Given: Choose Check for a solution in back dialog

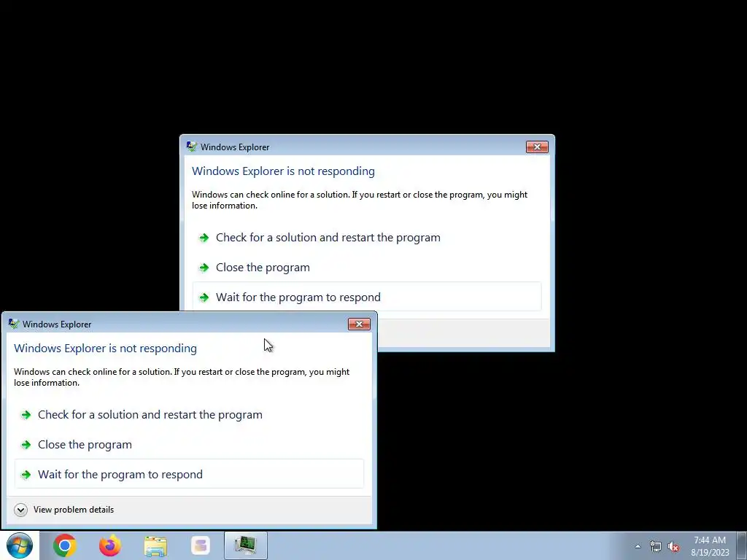Looking at the screenshot, I should coord(367,238).
